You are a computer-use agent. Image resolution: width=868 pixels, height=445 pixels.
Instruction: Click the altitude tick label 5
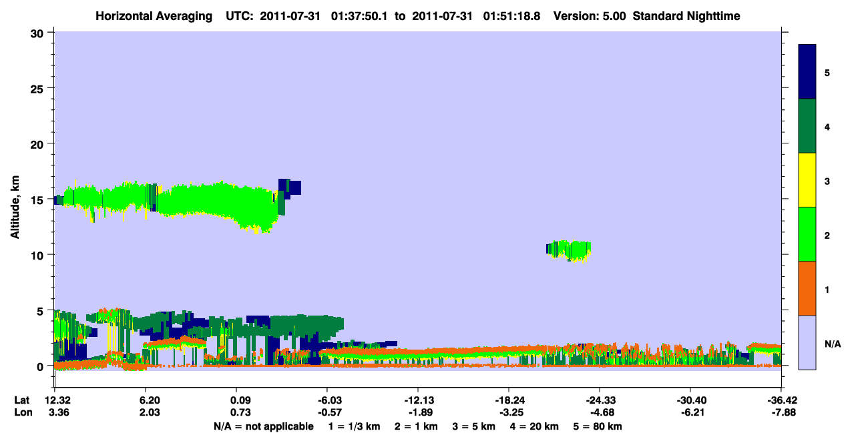[41, 310]
